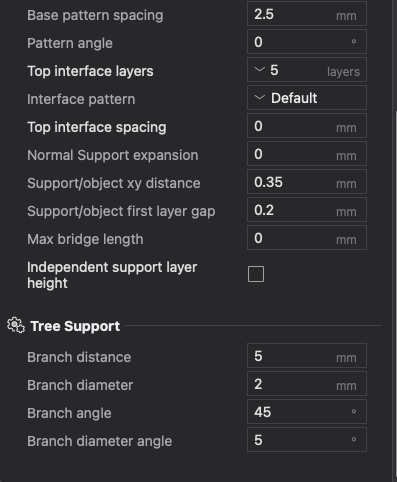
Task: Select the Support/object first layer gap field
Action: pyautogui.click(x=307, y=210)
